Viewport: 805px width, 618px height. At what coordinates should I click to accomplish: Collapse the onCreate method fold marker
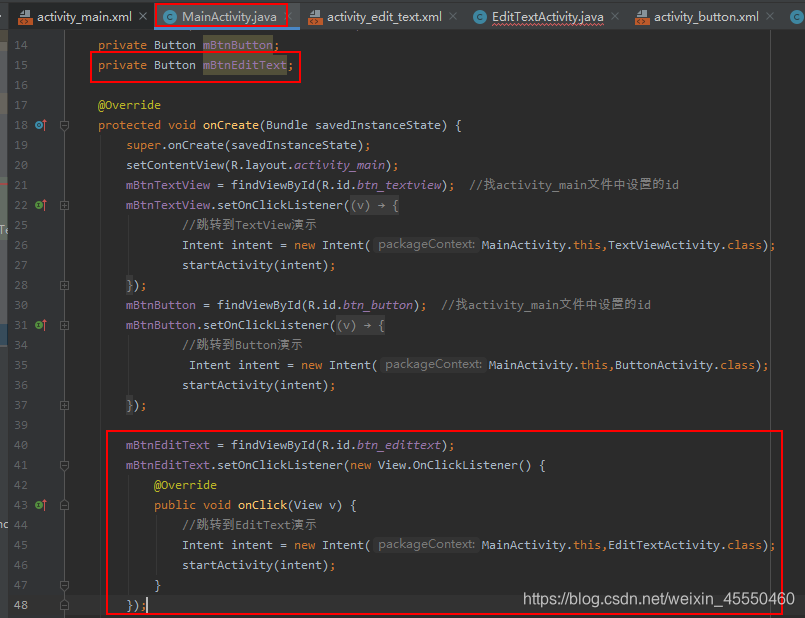(63, 124)
